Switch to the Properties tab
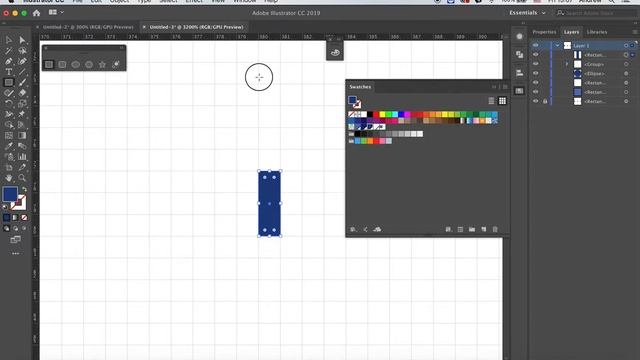This screenshot has height=360, width=640. pos(544,32)
